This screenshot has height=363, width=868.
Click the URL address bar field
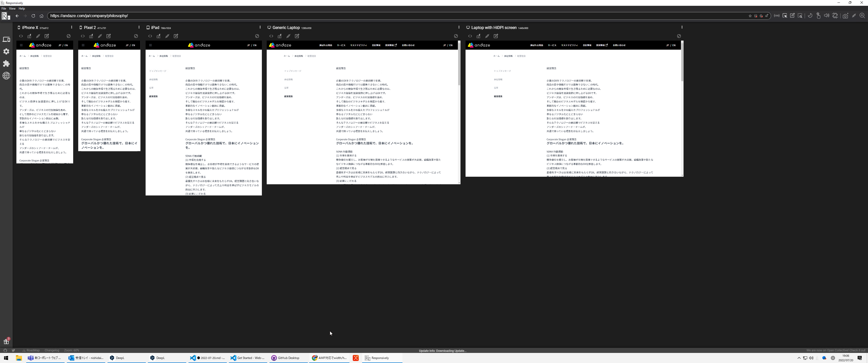(236, 16)
